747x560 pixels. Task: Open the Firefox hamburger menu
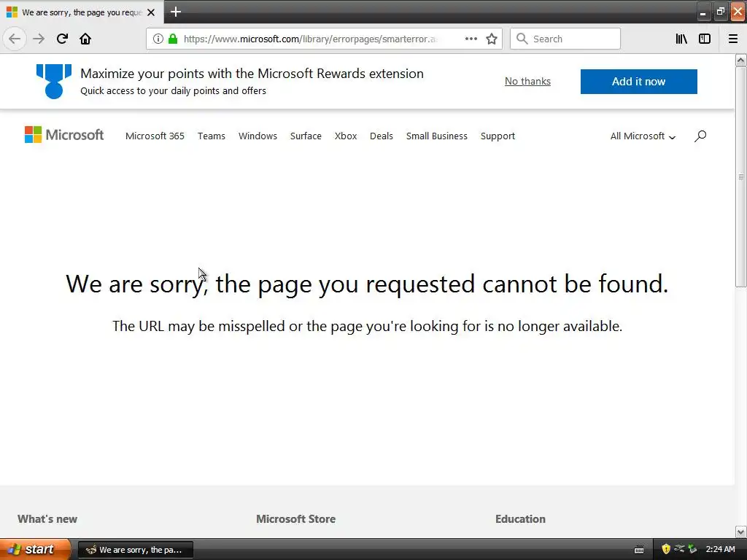tap(733, 39)
